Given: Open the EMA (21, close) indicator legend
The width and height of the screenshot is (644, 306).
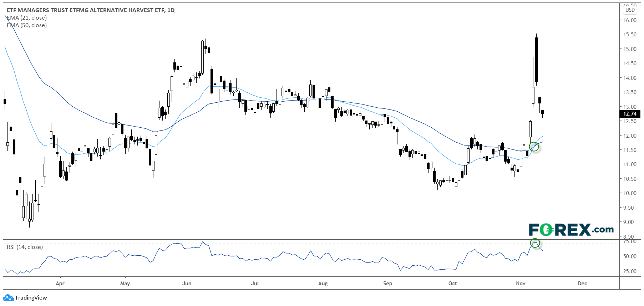Looking at the screenshot, I should point(27,18).
